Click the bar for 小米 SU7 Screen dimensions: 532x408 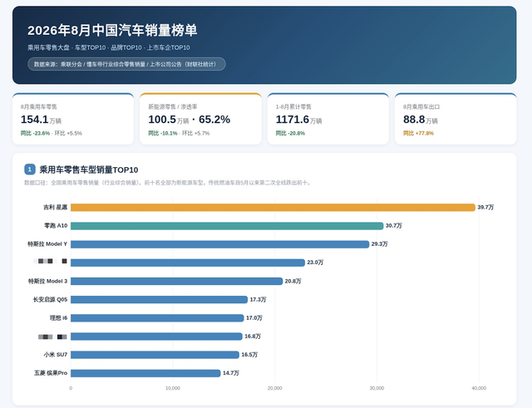(x=155, y=355)
